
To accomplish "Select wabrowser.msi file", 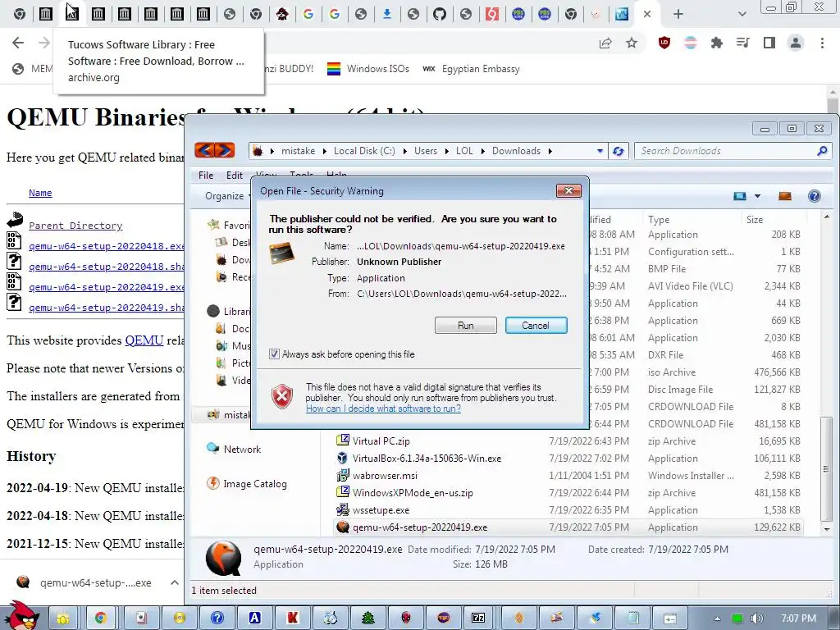I will point(385,476).
